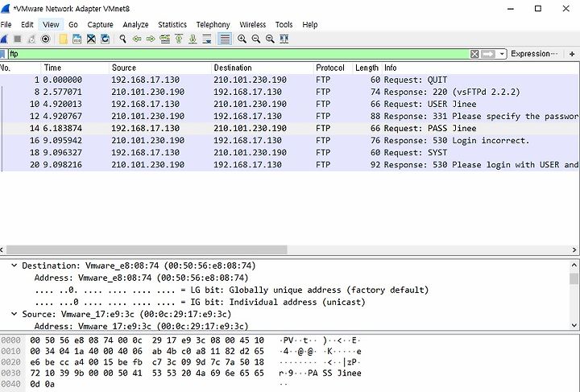The image size is (580, 392).
Task: Go to specified packet
Action: [x=165, y=39]
